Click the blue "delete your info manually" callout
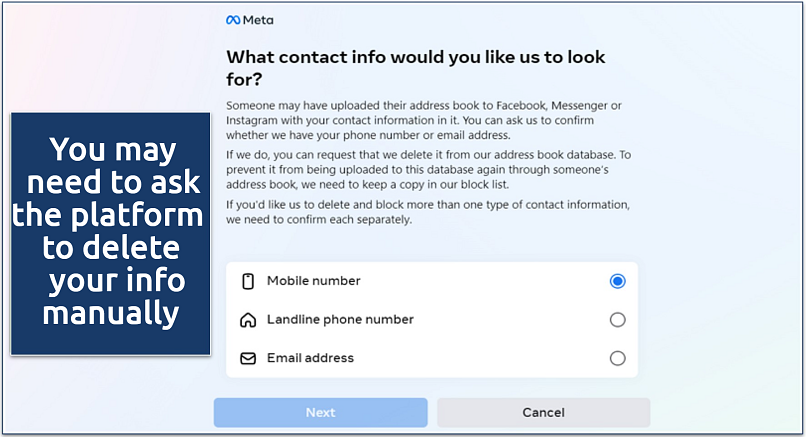806x437 pixels. tap(111, 234)
